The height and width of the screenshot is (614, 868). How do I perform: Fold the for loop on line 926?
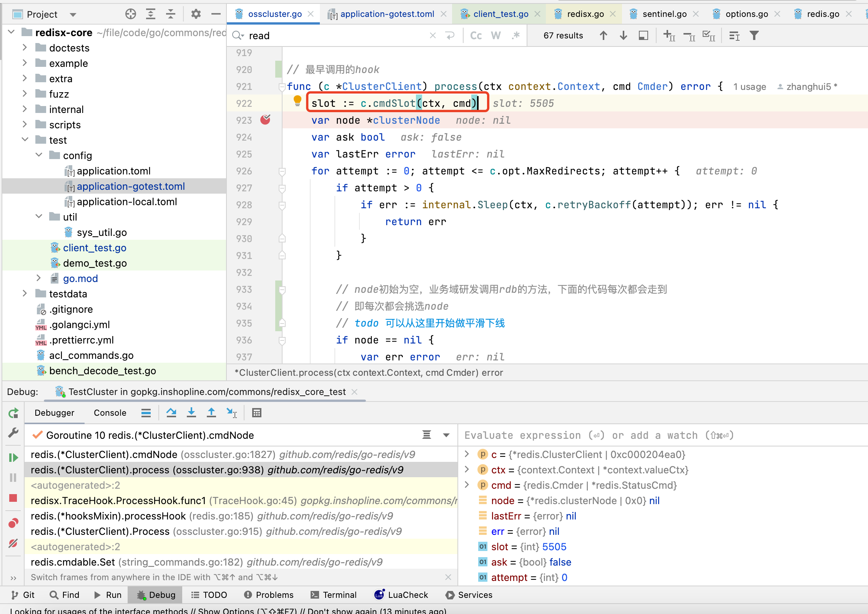click(x=282, y=171)
